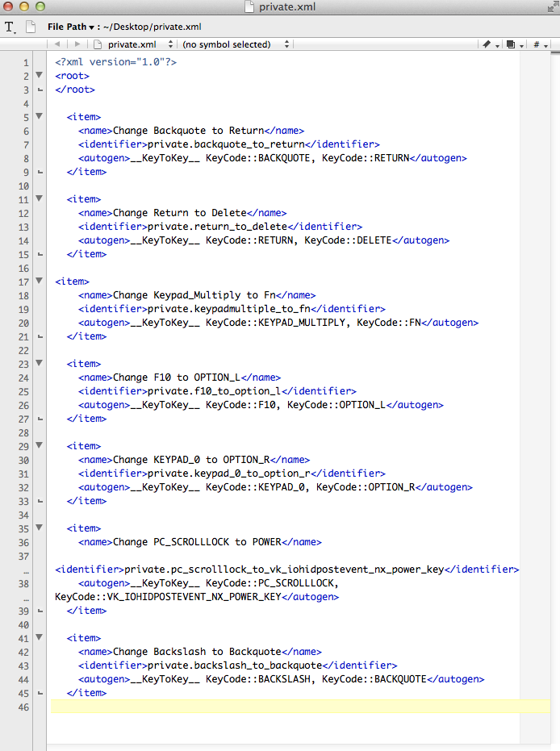Click the text 'Change Keypad_Multiply to Fn'

(194, 295)
